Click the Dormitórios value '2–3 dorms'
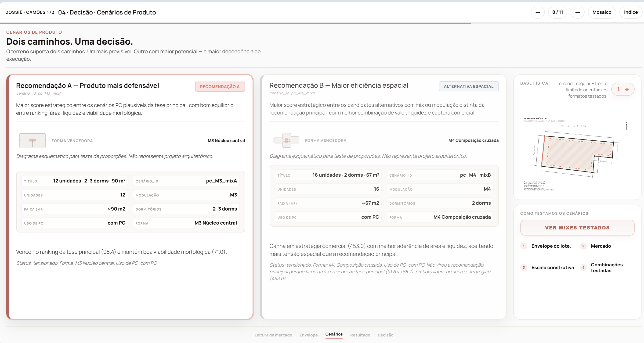The width and height of the screenshot is (644, 343). coord(225,209)
